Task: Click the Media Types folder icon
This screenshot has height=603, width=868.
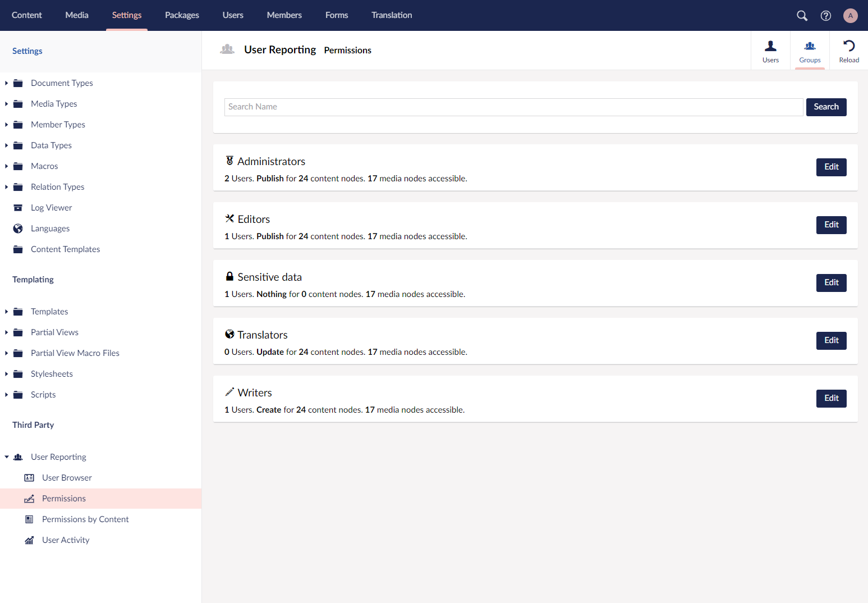Action: point(18,104)
